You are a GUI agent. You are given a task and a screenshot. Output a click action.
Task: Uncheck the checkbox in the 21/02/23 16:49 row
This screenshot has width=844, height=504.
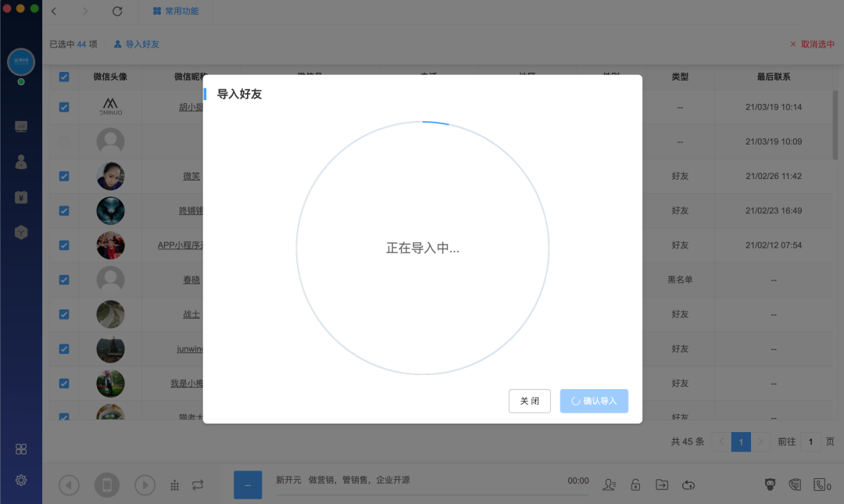pyautogui.click(x=64, y=210)
